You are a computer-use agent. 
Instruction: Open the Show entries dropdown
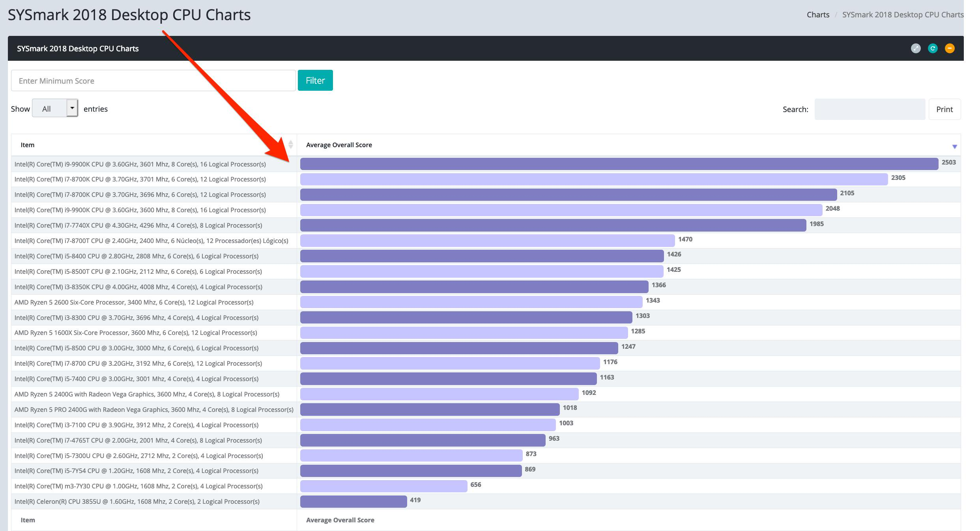tap(55, 108)
